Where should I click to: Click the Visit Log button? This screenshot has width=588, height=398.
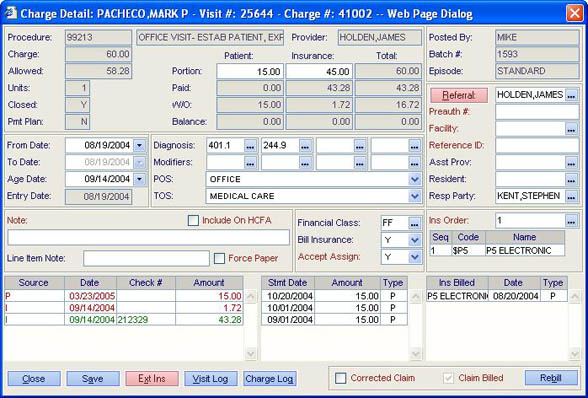pos(211,378)
